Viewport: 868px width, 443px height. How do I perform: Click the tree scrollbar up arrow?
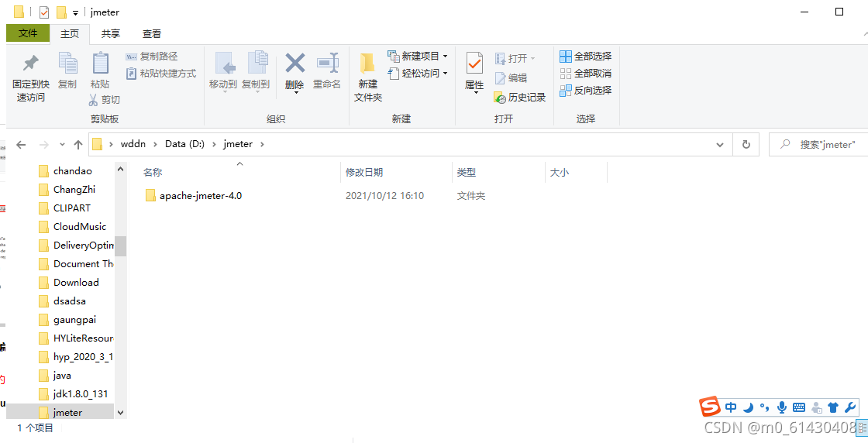121,170
